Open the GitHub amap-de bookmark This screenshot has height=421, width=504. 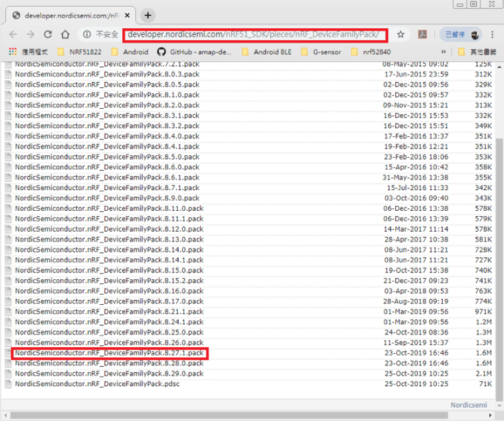pyautogui.click(x=194, y=52)
